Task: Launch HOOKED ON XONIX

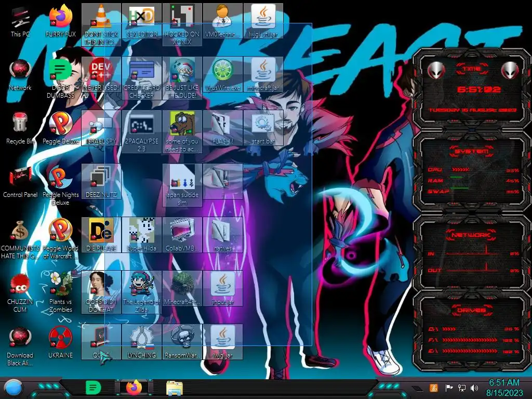Action: pos(182,24)
